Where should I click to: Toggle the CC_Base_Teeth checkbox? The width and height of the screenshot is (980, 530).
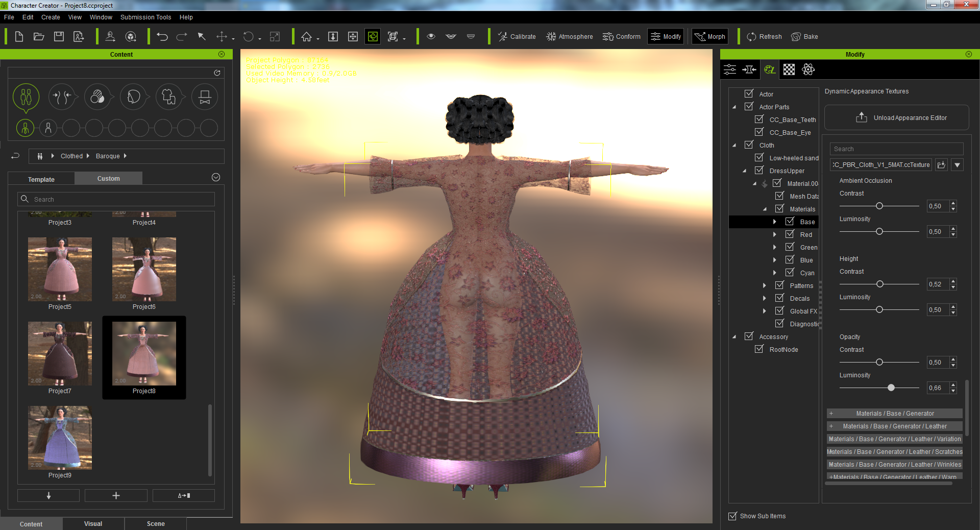pos(759,119)
